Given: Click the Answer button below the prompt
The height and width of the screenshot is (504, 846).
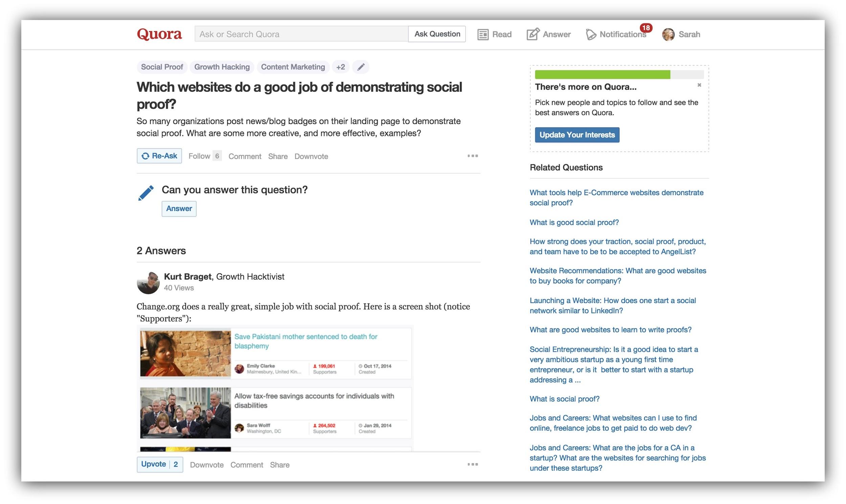Looking at the screenshot, I should (179, 208).
